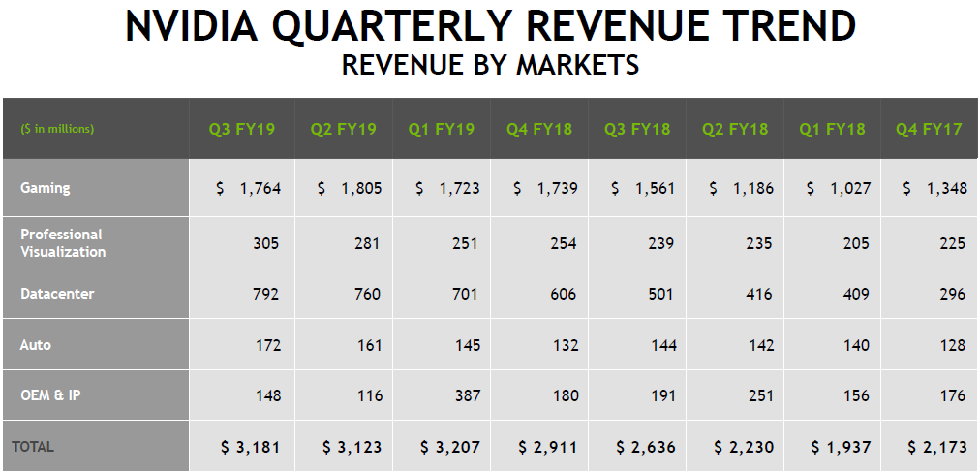Image resolution: width=980 pixels, height=473 pixels.
Task: Select the Auto row label
Action: point(36,345)
